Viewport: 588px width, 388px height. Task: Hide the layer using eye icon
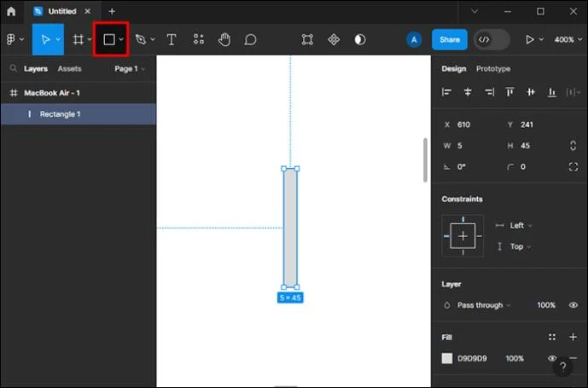(x=573, y=304)
